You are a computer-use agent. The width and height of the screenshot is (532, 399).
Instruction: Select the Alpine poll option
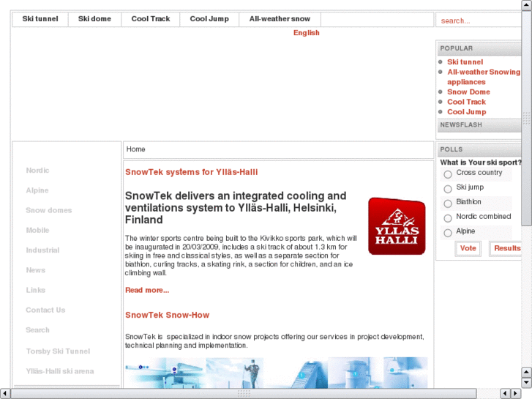[448, 233]
